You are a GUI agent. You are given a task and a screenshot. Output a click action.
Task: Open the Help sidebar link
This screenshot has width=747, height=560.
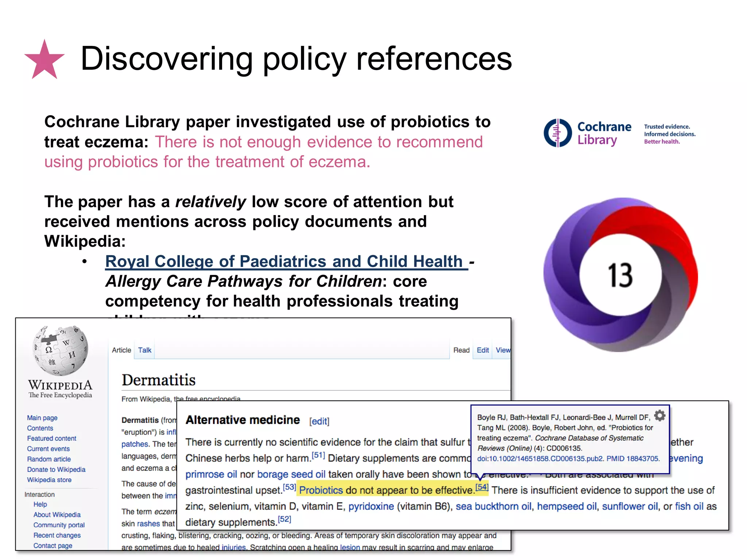click(x=40, y=504)
